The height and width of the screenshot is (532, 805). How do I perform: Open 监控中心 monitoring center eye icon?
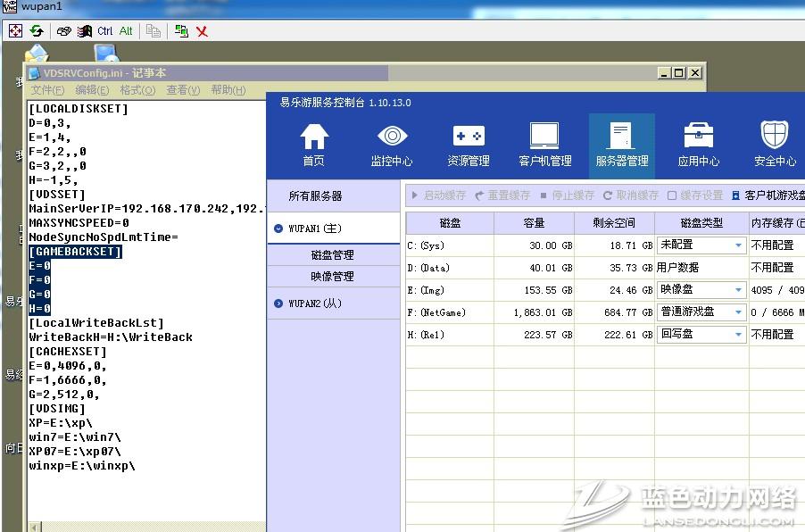tap(392, 145)
